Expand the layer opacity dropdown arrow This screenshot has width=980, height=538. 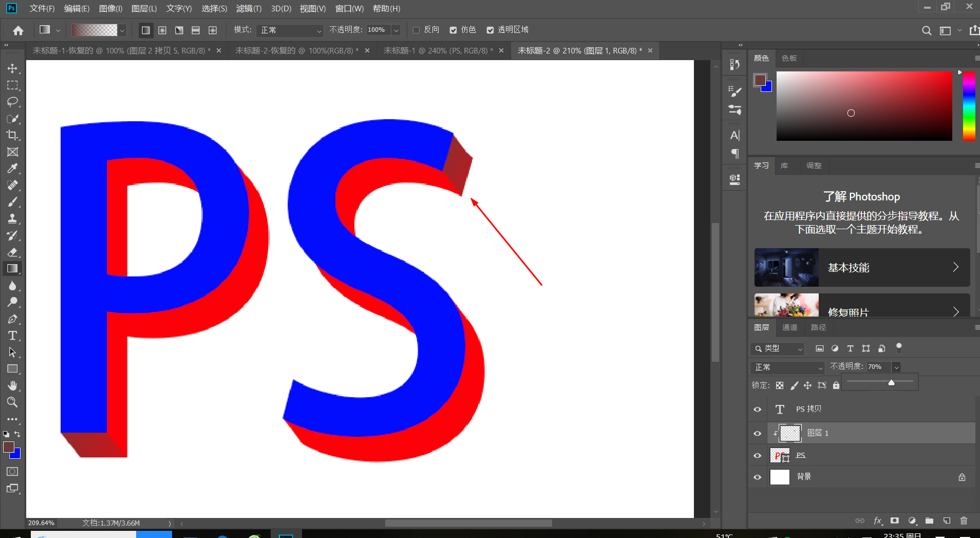pyautogui.click(x=896, y=367)
